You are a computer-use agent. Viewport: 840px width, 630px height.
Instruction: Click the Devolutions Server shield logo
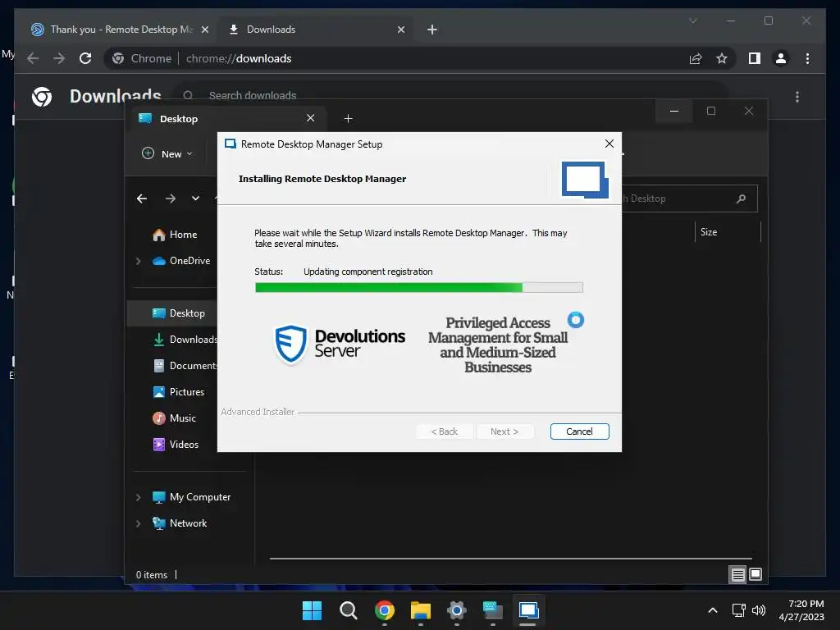pyautogui.click(x=291, y=344)
